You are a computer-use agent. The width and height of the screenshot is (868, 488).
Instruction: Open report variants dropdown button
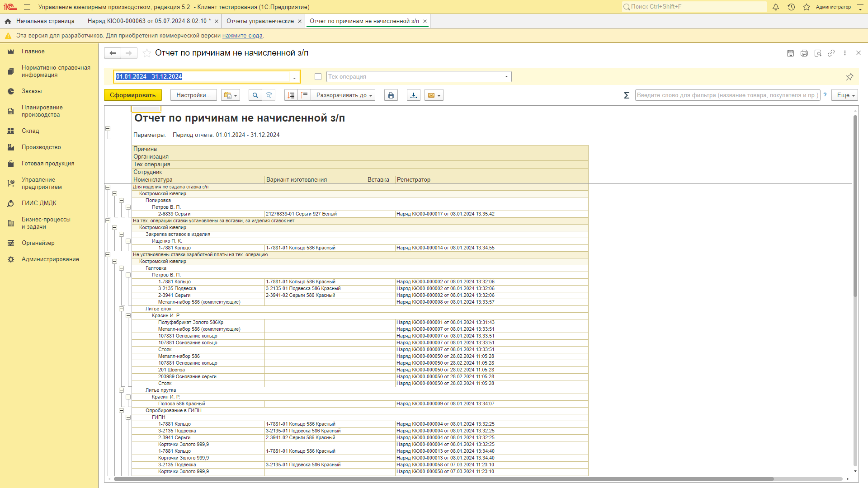(x=231, y=95)
